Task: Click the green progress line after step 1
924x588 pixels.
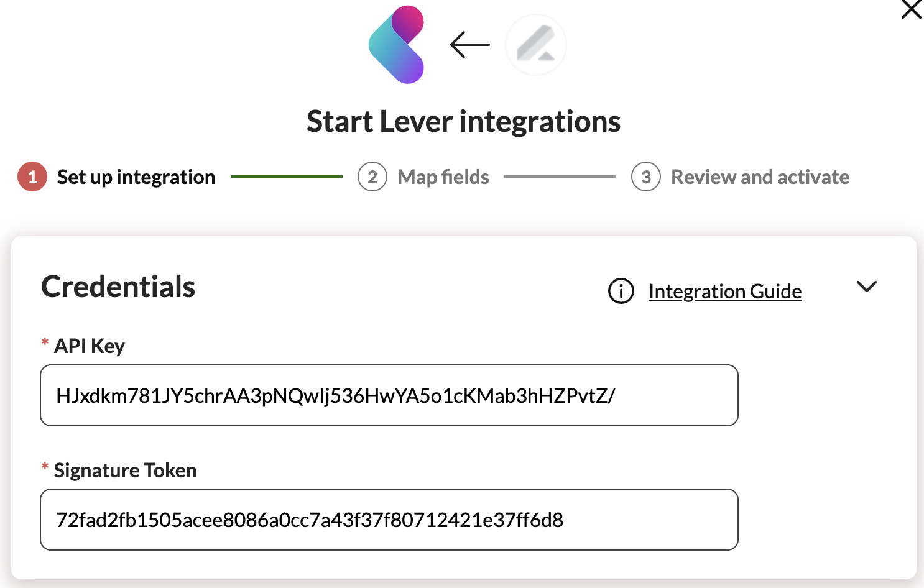Action: 287,177
